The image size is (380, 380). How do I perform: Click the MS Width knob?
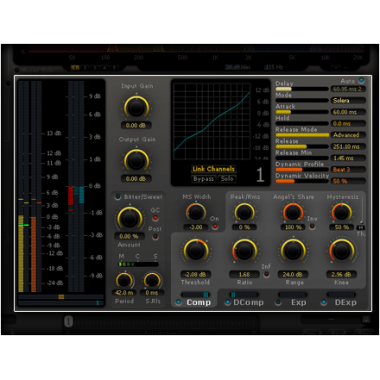click(x=196, y=212)
